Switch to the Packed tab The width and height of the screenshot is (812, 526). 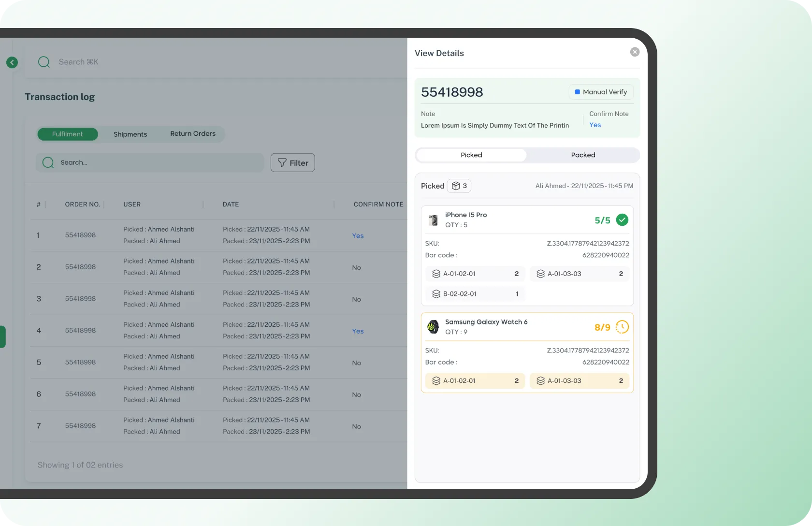point(583,155)
